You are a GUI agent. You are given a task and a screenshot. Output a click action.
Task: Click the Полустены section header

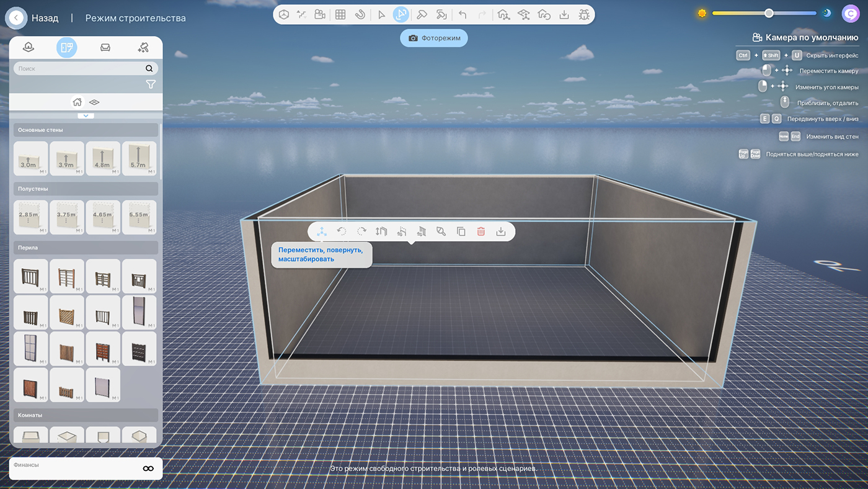(86, 189)
